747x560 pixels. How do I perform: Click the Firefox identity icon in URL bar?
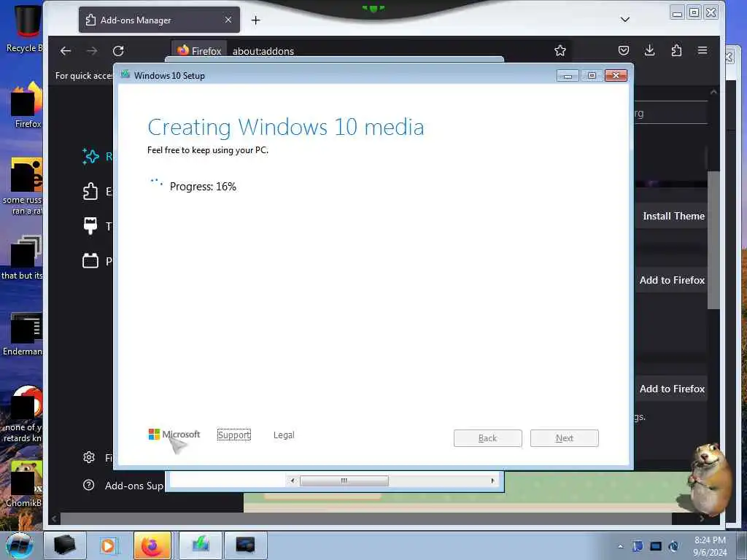[199, 50]
